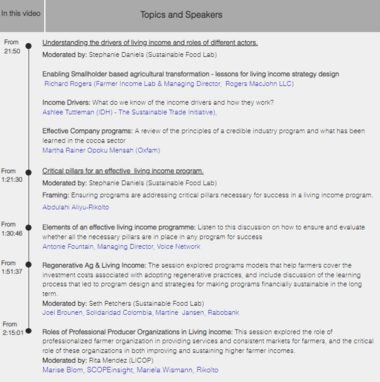Open the Richard Rogers speaker link
Viewport: 380px width, 382px height.
pyautogui.click(x=68, y=84)
